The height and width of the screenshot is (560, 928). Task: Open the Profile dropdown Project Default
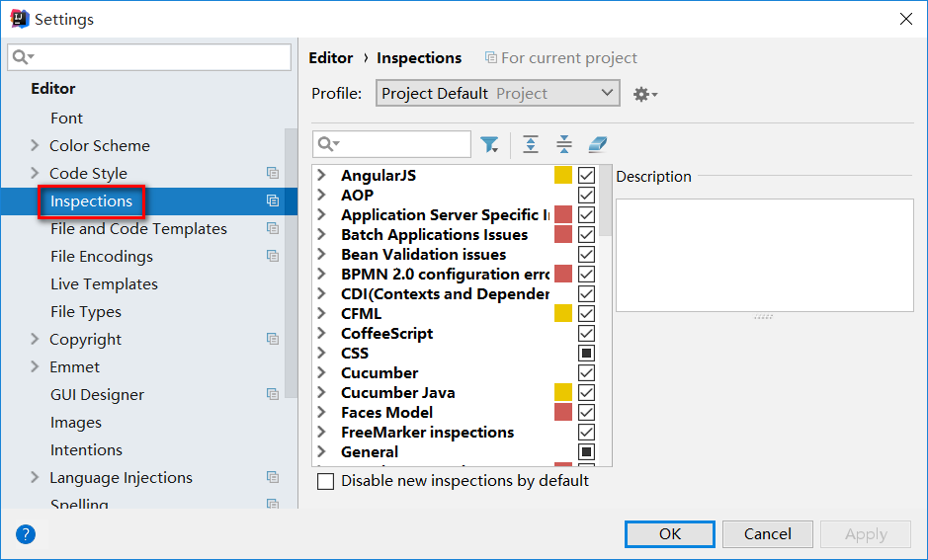pos(498,94)
